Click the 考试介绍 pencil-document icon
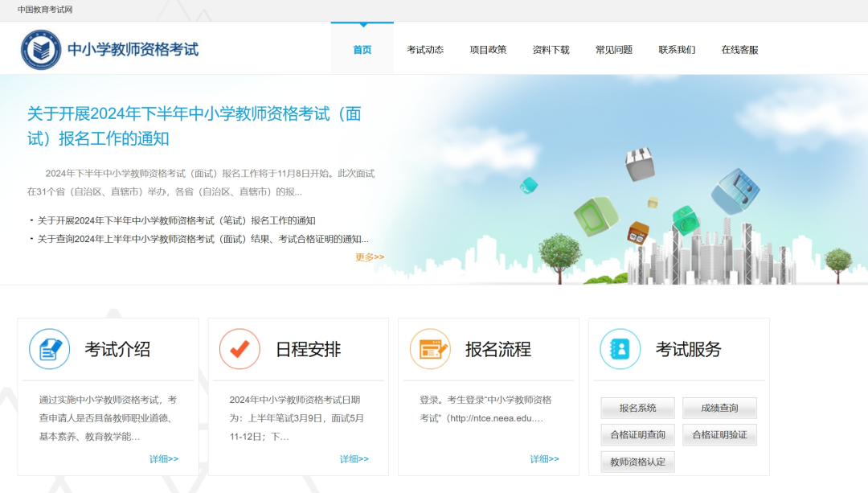868x493 pixels. 50,349
